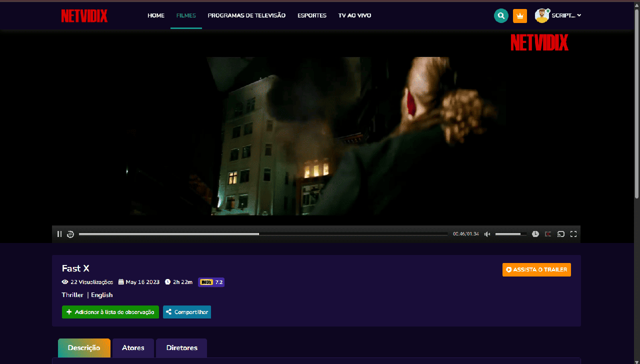Click the orange crown premium icon
The width and height of the screenshot is (640, 364).
click(x=520, y=16)
